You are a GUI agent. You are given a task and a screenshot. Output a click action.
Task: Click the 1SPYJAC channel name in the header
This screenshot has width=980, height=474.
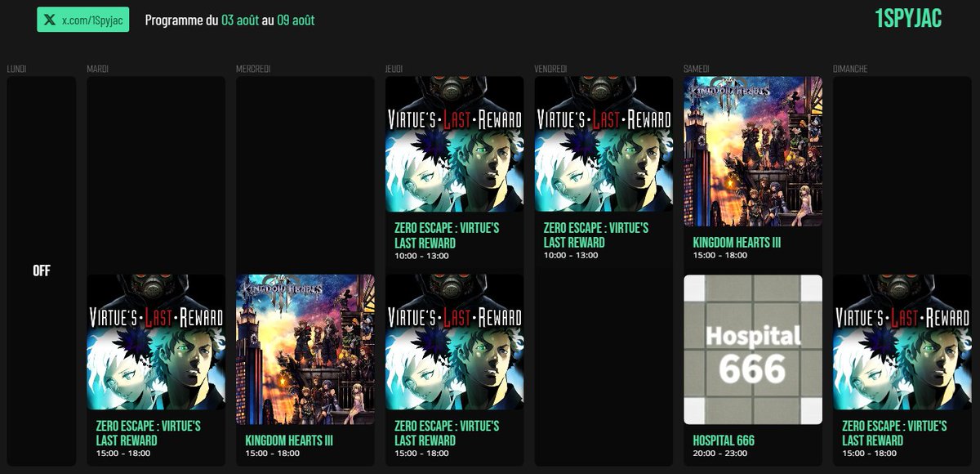(x=908, y=20)
